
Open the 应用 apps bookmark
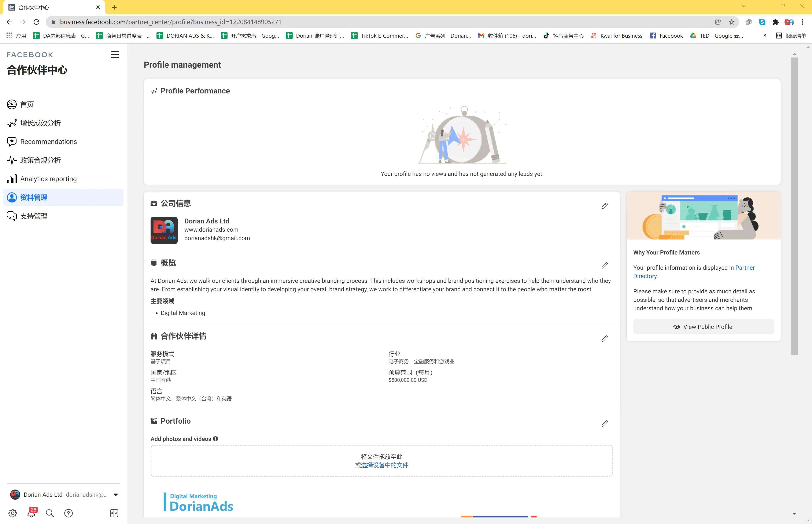click(16, 35)
